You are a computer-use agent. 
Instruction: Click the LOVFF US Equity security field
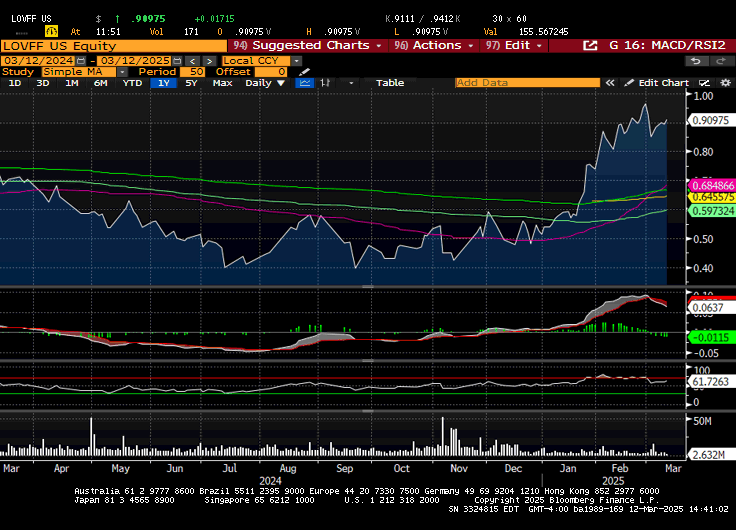[114, 46]
